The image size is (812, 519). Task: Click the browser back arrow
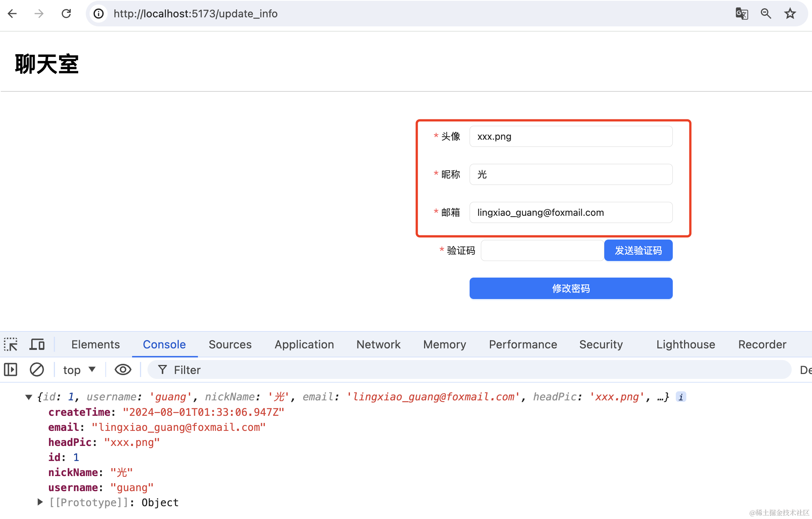(12, 14)
